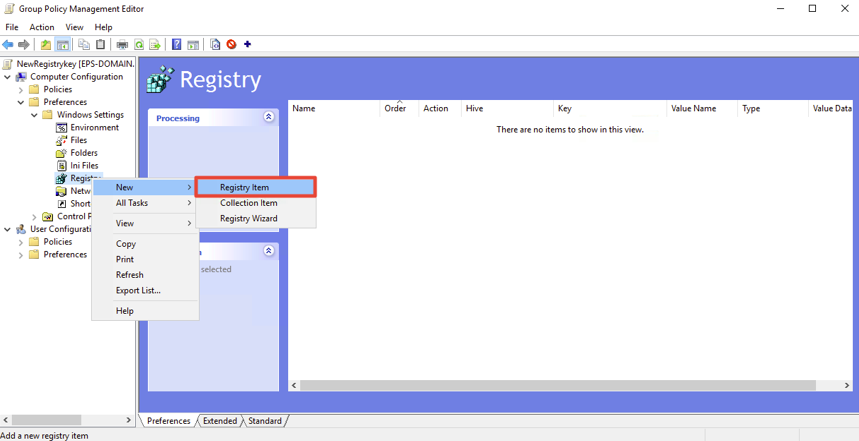859x441 pixels.
Task: Select Export List... in context menu
Action: (x=145, y=290)
